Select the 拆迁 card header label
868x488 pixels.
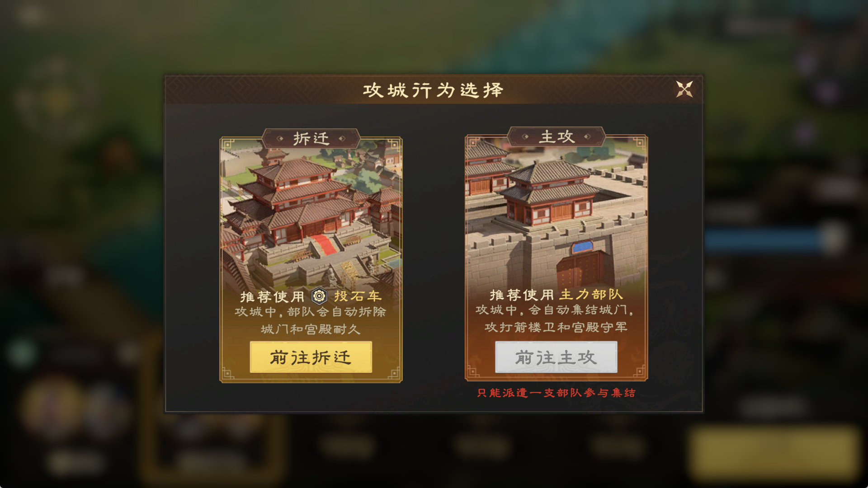tap(311, 138)
